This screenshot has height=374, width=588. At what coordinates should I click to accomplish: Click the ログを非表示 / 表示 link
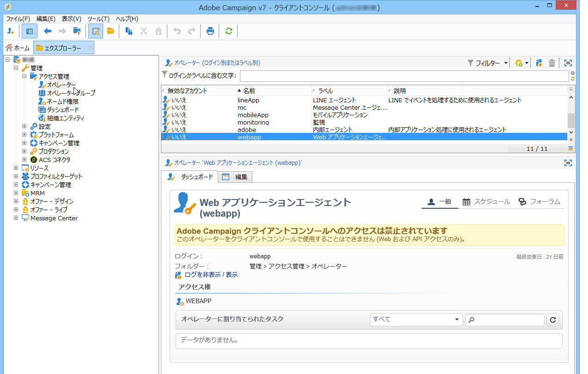tap(211, 274)
